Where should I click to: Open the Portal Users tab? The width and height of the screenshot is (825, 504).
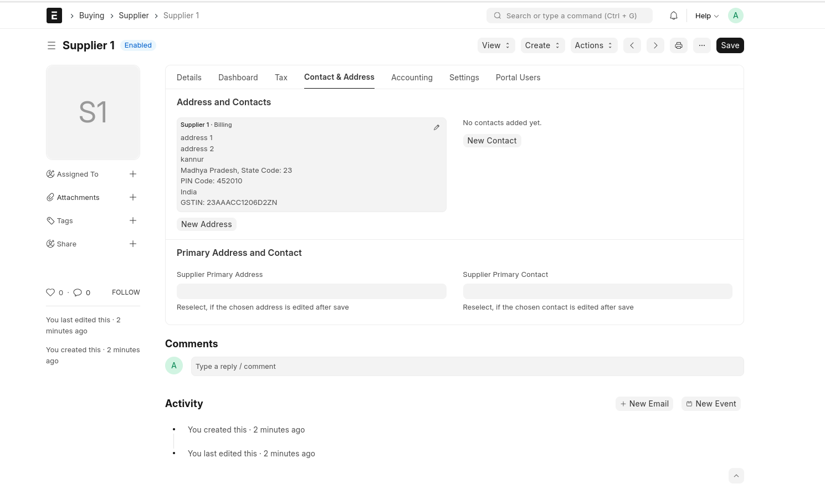(x=517, y=78)
